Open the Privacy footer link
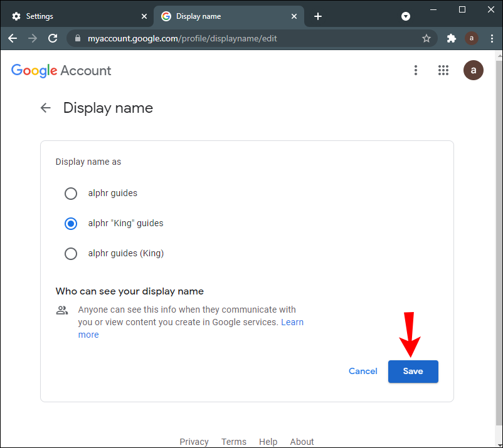 (x=194, y=442)
